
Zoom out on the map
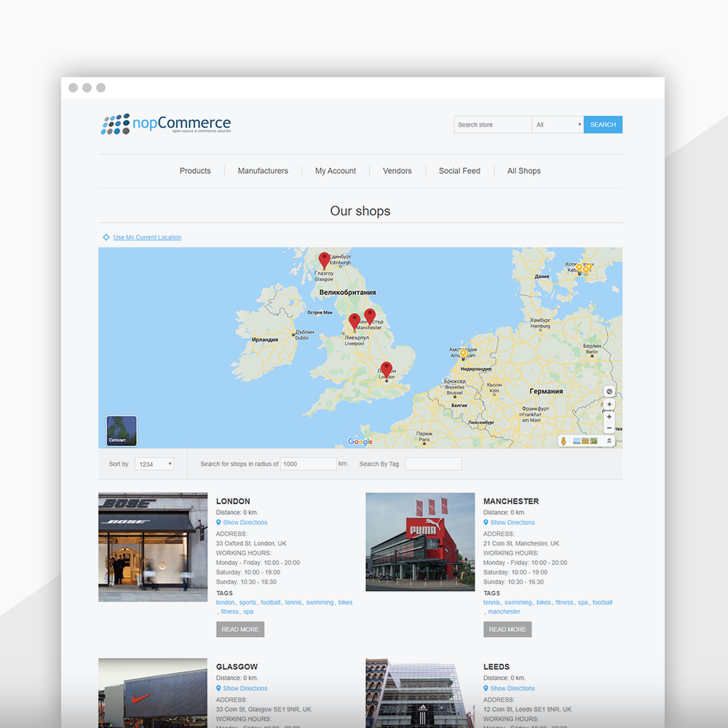click(609, 428)
